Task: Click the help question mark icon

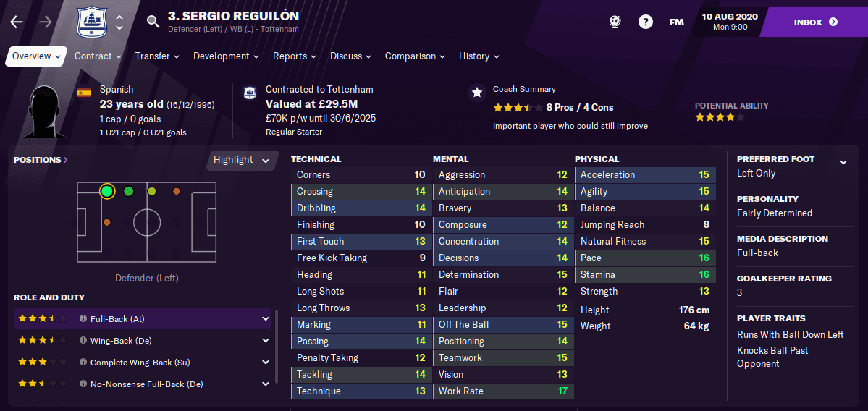Action: 646,22
